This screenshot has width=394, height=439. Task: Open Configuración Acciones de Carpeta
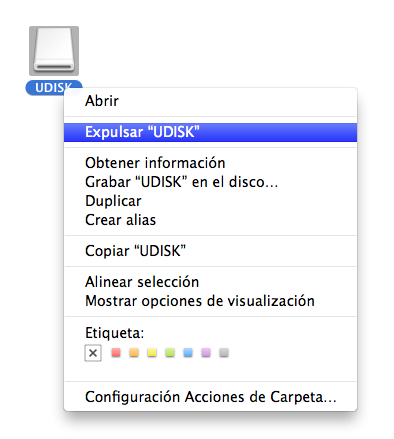click(210, 397)
